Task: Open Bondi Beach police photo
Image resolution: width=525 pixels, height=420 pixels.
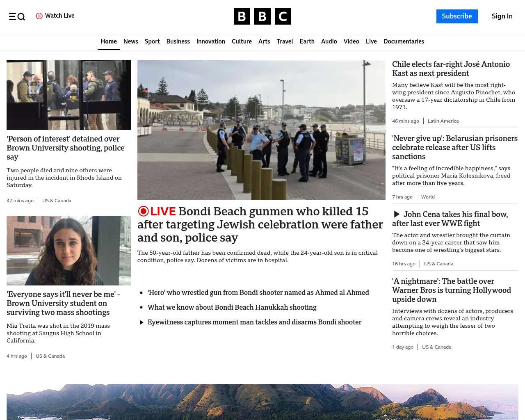Action: click(x=261, y=130)
